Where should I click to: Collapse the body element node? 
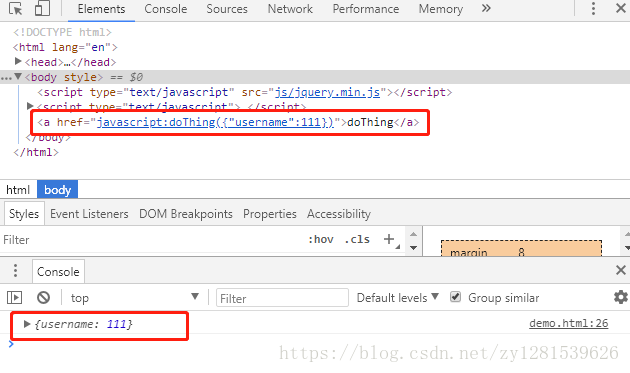pos(18,76)
